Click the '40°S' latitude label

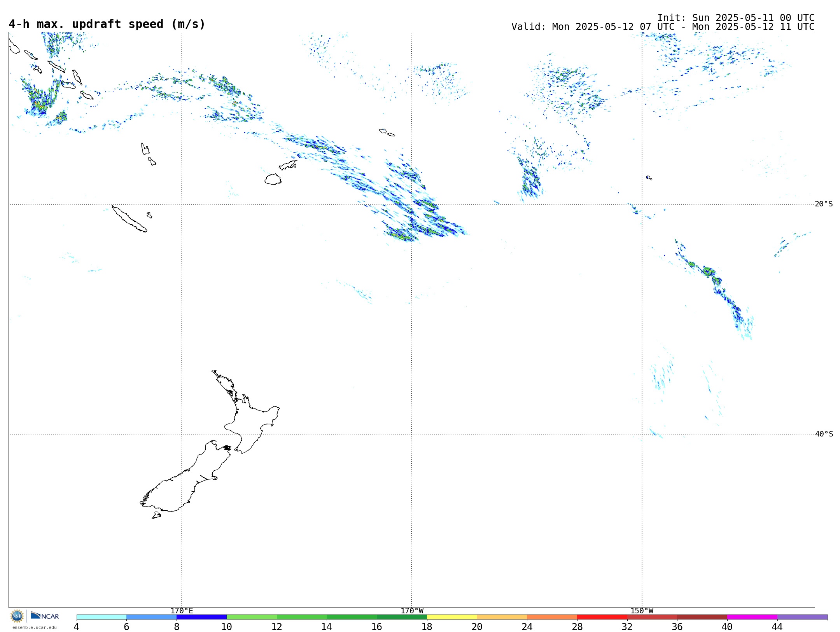(x=824, y=434)
